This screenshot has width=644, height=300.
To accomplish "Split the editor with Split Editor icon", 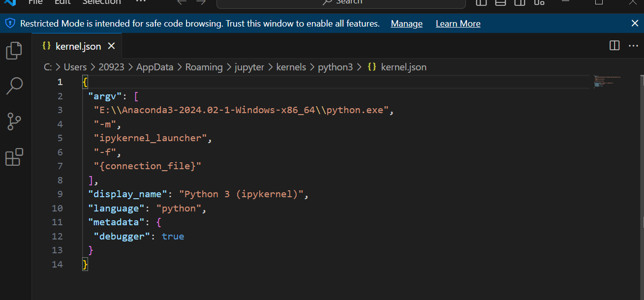I will click(x=614, y=45).
